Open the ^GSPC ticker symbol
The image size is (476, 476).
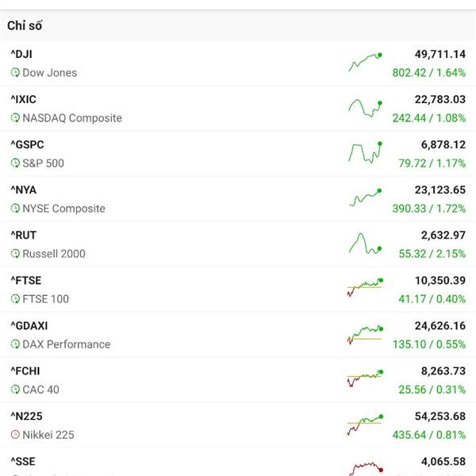click(27, 144)
